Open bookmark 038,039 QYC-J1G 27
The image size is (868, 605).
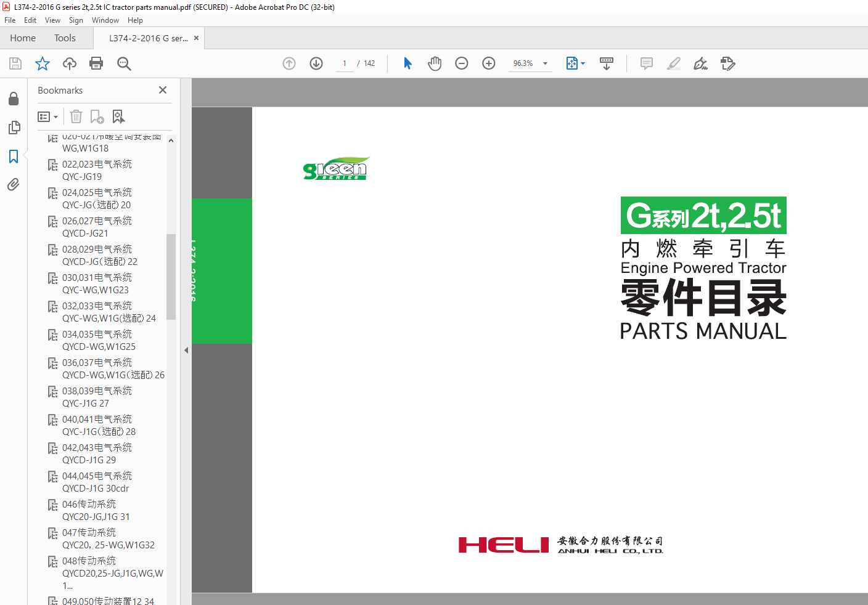97,397
